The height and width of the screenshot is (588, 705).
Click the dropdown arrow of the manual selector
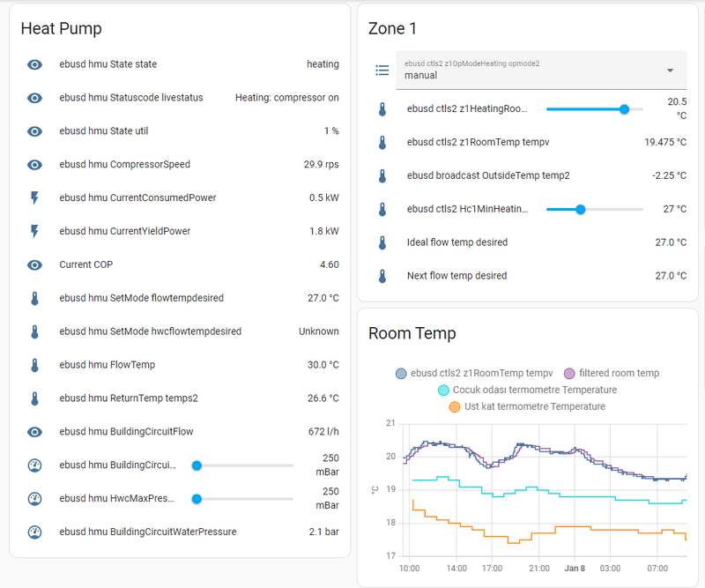tap(670, 71)
